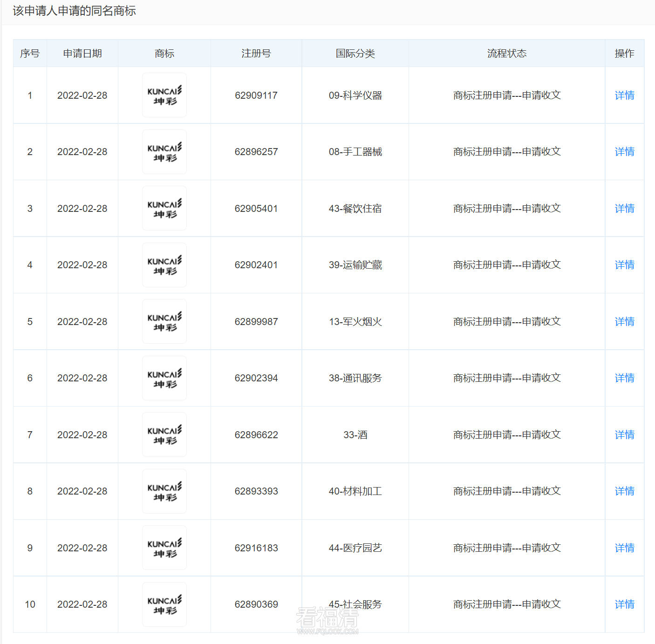Click the 该申请人申请的同名商标 heading
The image size is (655, 644).
(74, 10)
